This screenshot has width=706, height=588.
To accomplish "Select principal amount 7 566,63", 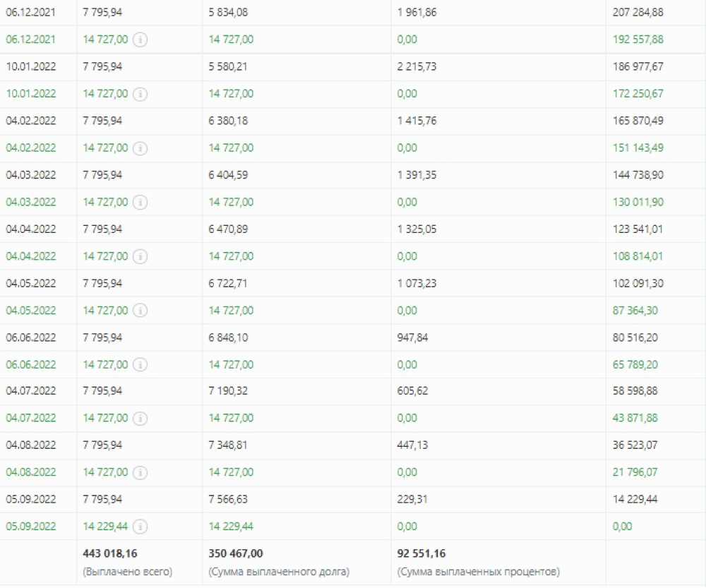I will click(x=228, y=499).
